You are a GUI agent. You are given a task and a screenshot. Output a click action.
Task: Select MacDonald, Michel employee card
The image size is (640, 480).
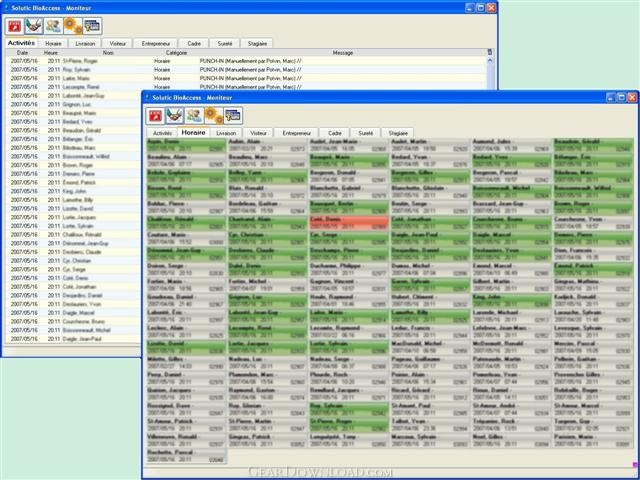[x=430, y=347]
